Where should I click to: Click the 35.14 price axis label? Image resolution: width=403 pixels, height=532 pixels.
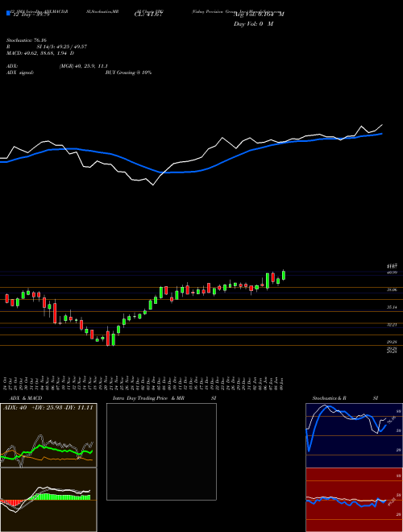pos(392,307)
